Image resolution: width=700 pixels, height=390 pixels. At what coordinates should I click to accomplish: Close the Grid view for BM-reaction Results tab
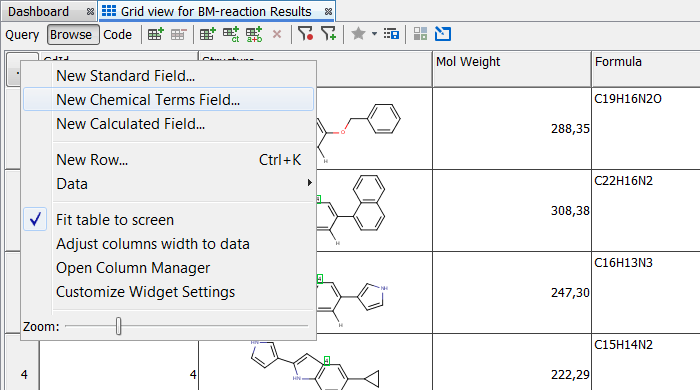click(329, 12)
